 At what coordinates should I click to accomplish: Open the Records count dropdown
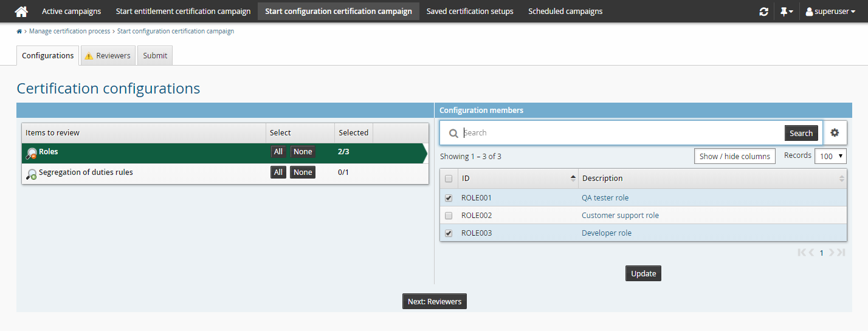tap(830, 156)
